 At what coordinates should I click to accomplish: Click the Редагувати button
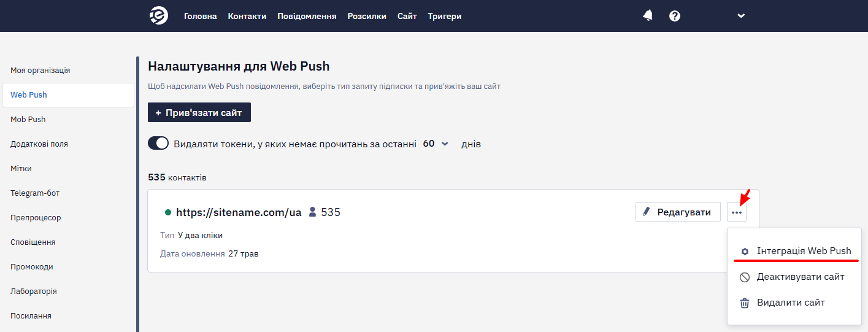point(678,212)
